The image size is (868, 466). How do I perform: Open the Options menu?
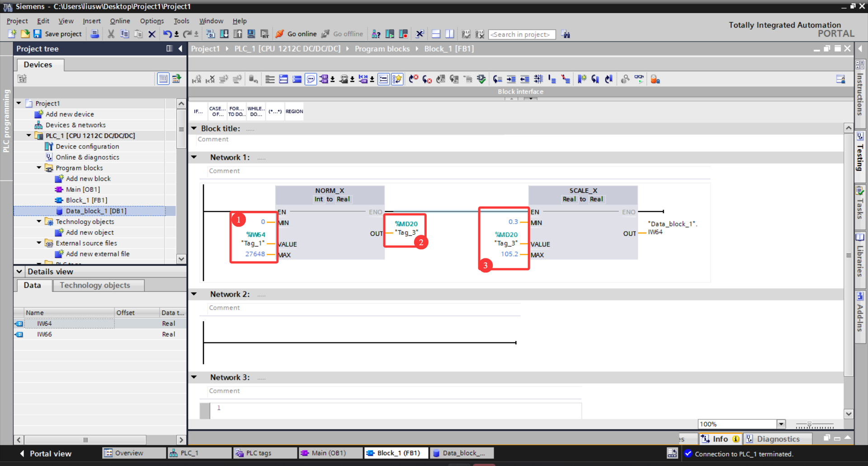click(x=152, y=21)
